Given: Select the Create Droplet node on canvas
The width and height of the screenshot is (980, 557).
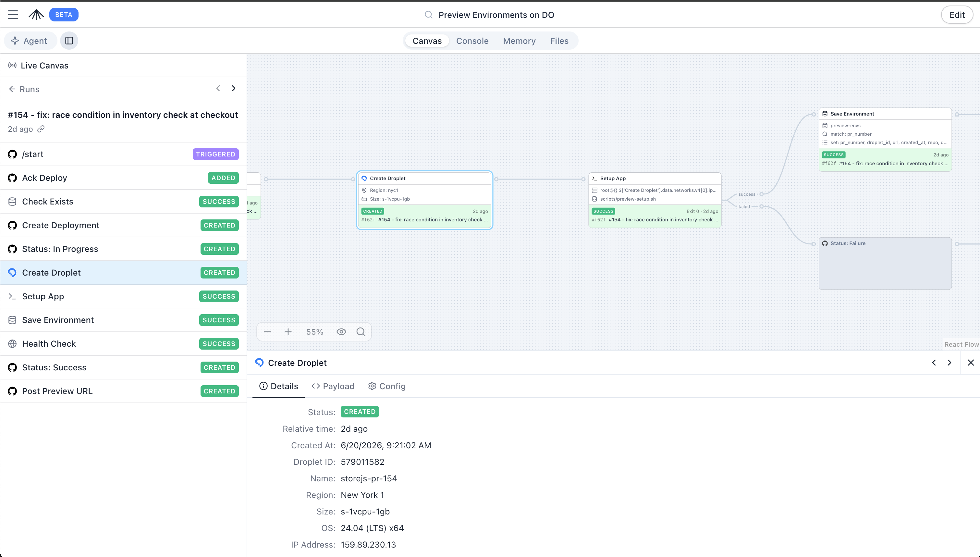Looking at the screenshot, I should [424, 200].
